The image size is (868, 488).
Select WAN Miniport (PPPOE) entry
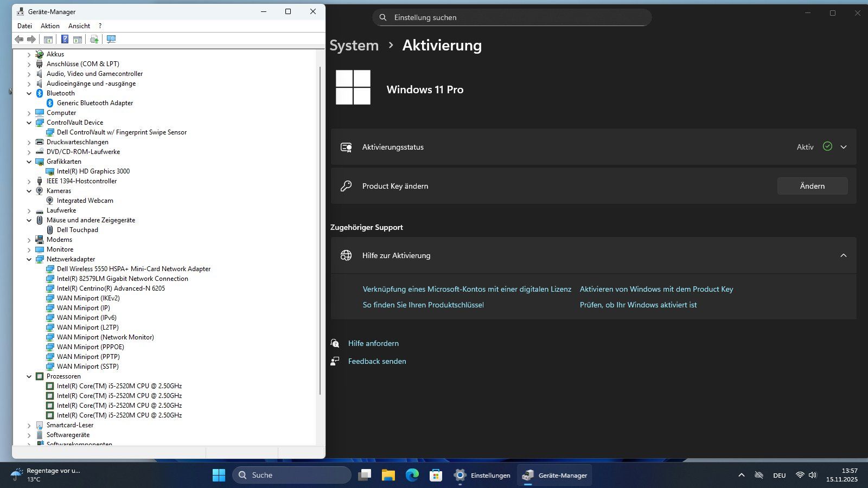tap(91, 347)
